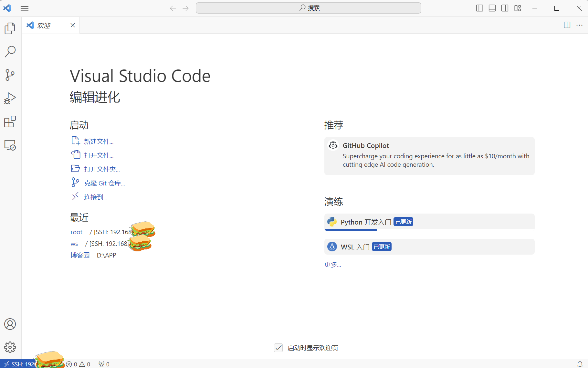Show more walkthroughs with 更多...
588x368 pixels.
pos(333,265)
